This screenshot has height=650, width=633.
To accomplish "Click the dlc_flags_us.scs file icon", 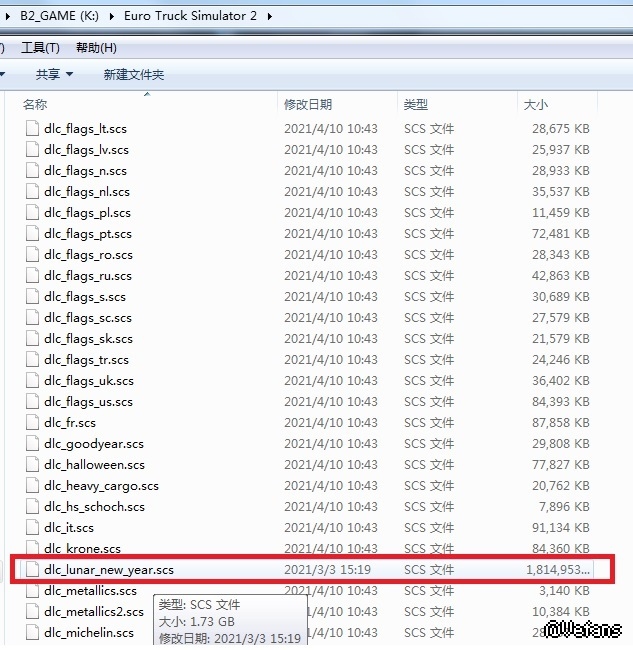I will tap(32, 402).
